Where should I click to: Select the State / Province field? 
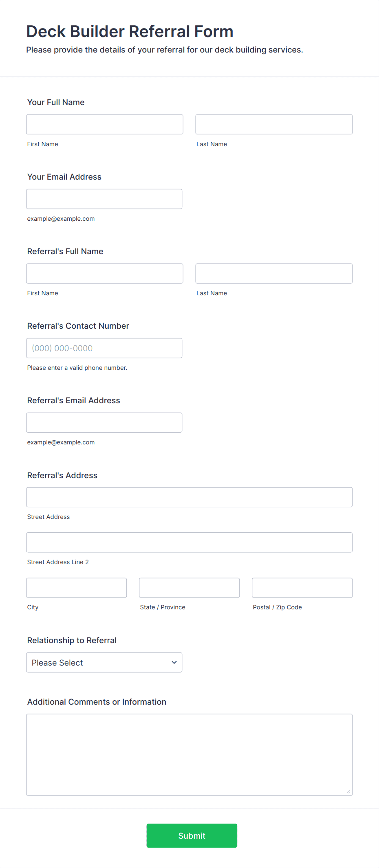[189, 587]
